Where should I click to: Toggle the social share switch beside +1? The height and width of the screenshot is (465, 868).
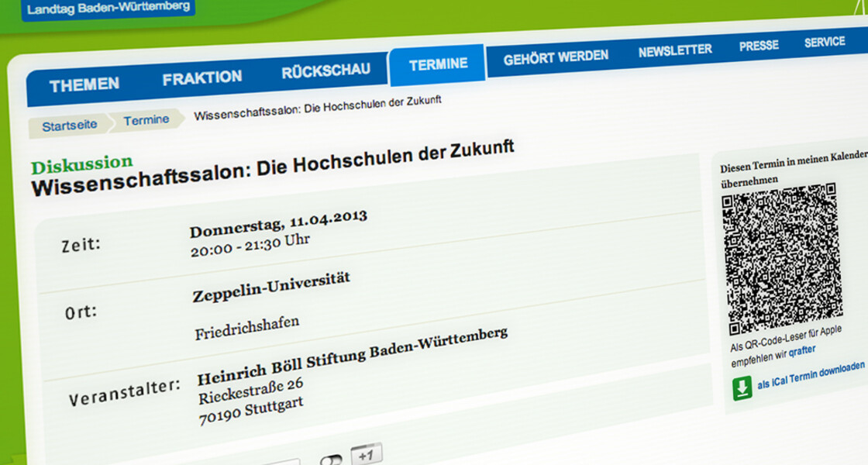click(x=331, y=460)
